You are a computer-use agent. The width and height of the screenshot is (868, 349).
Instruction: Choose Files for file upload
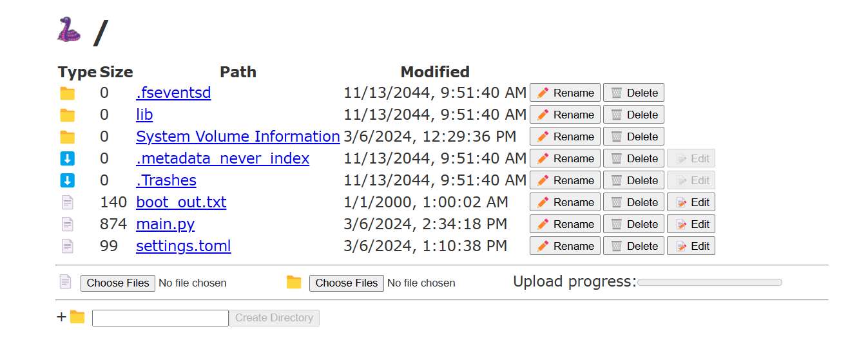[x=118, y=283]
